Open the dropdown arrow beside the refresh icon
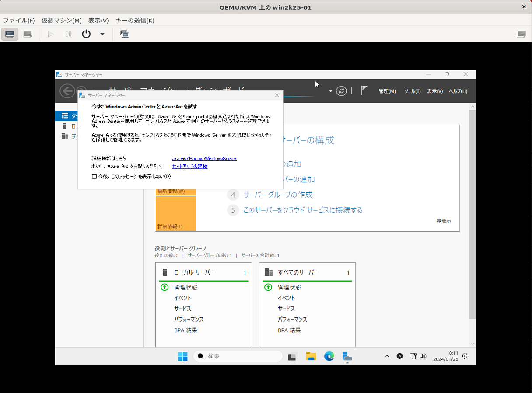The width and height of the screenshot is (532, 393). [x=330, y=90]
